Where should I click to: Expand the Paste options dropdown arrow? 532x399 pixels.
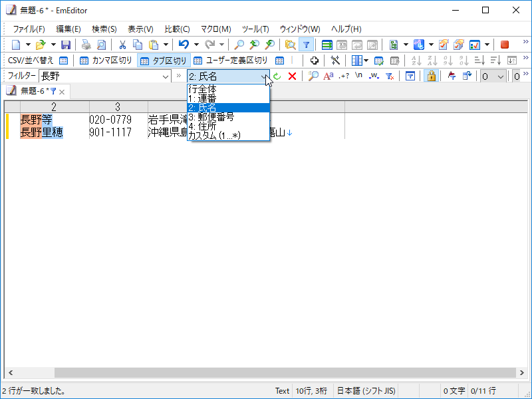point(166,45)
